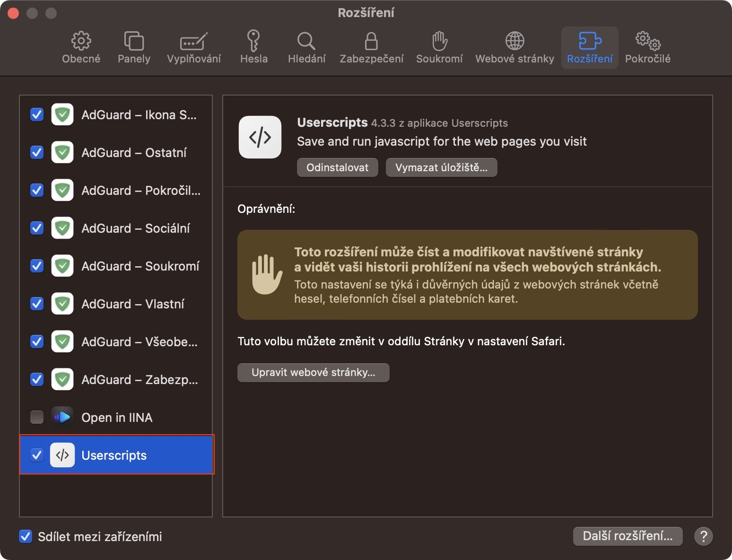Select the Userscripts extension name in the list

(114, 455)
